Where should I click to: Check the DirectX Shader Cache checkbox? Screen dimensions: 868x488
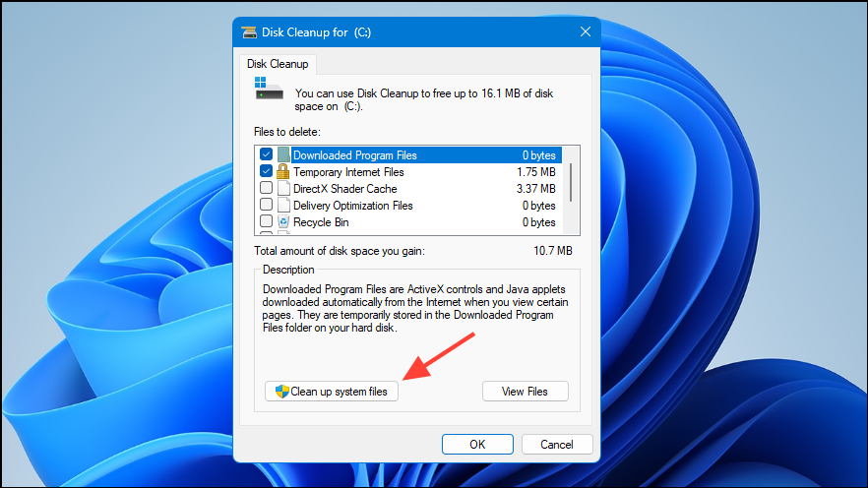pyautogui.click(x=267, y=188)
